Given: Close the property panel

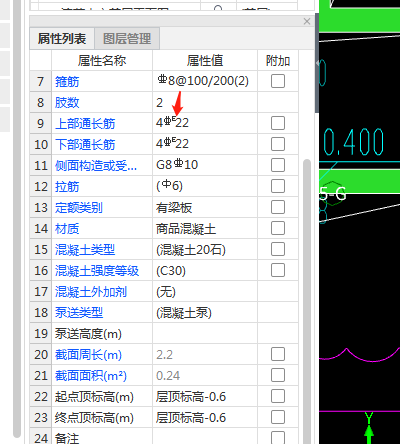Looking at the screenshot, I should pos(307,21).
